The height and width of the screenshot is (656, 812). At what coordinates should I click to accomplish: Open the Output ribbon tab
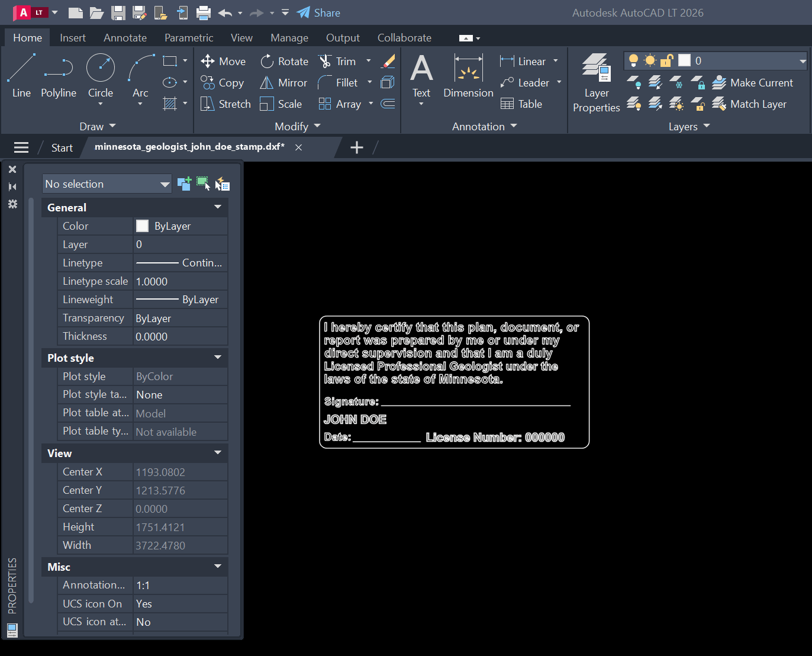343,37
